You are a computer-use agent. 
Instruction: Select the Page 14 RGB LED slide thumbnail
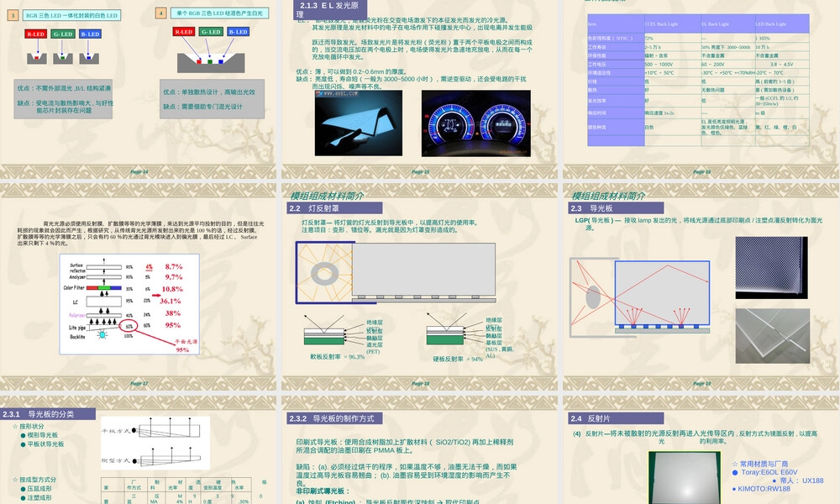[x=139, y=89]
